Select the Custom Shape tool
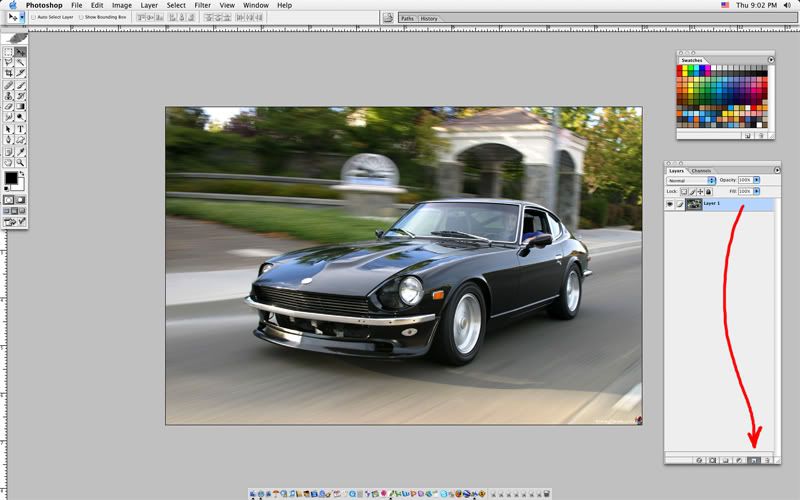 point(20,140)
